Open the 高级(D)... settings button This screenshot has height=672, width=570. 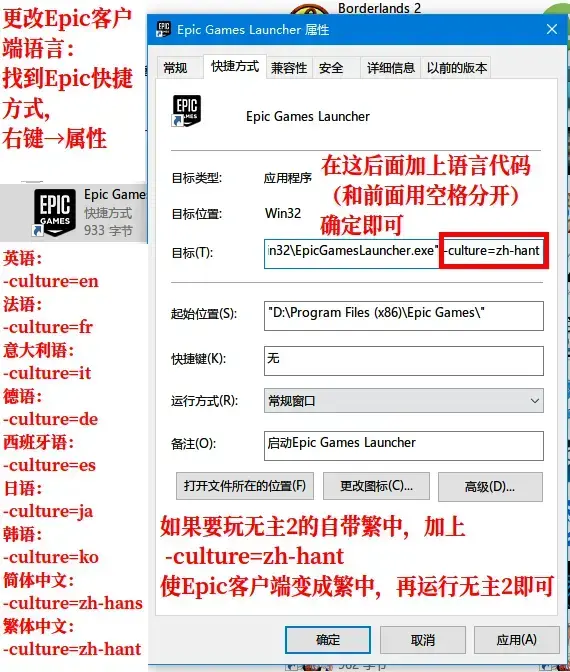[490, 486]
